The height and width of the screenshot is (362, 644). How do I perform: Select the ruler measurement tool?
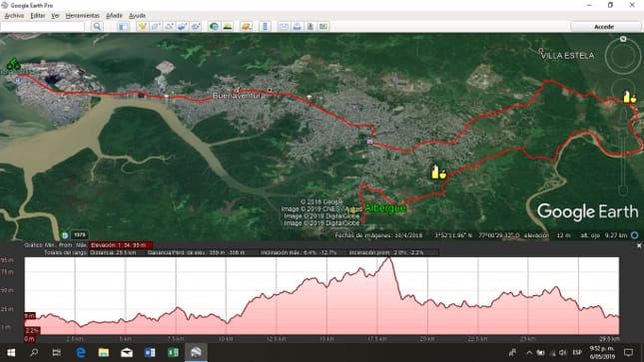[265, 27]
